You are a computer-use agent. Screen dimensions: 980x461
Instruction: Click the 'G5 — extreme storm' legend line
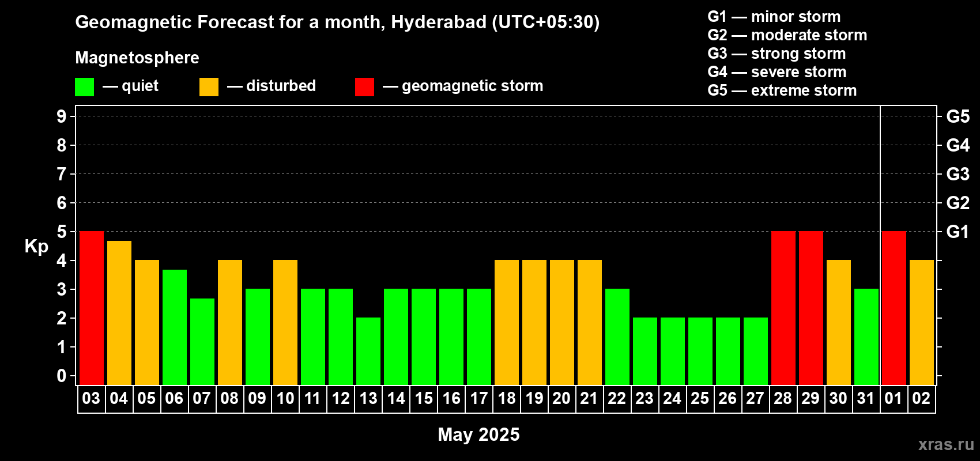click(x=782, y=90)
